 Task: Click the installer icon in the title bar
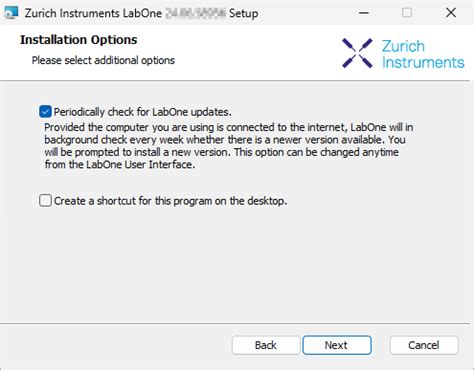[x=11, y=13]
